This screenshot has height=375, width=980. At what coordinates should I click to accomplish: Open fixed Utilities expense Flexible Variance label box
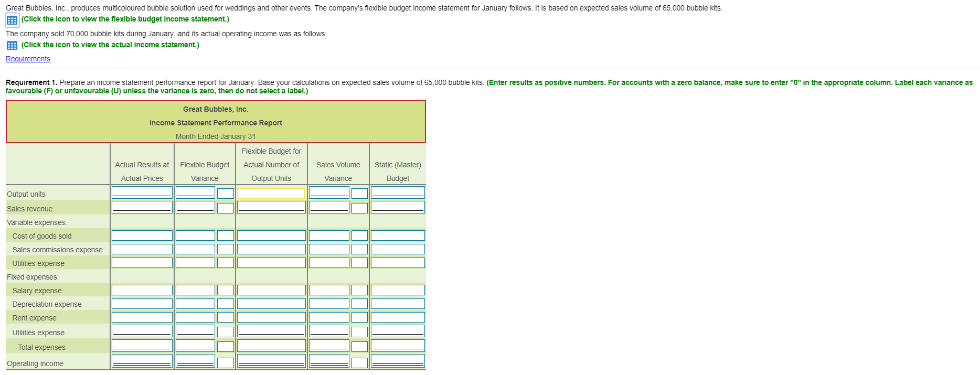pos(226,332)
